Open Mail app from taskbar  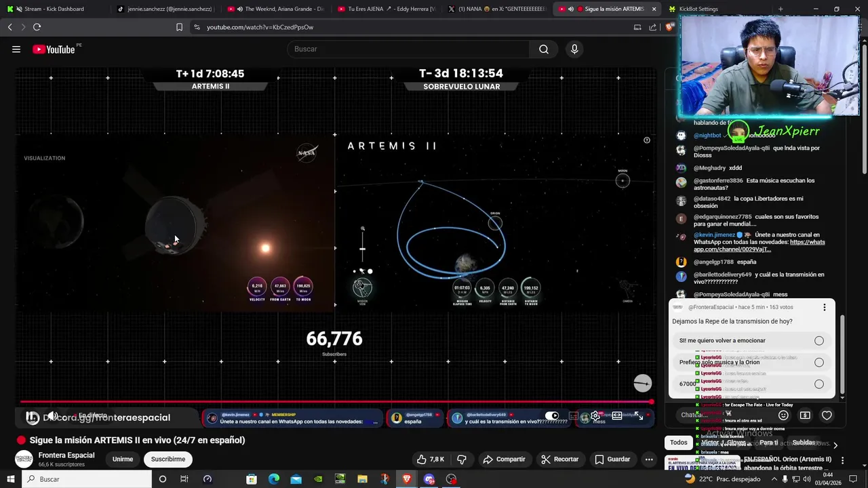coord(296,479)
